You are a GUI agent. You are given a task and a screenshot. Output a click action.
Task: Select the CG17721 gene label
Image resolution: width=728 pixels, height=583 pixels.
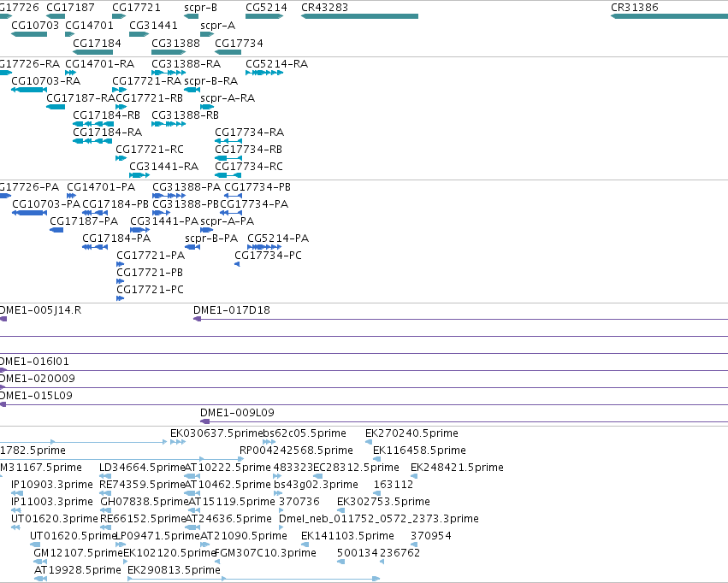point(137,8)
